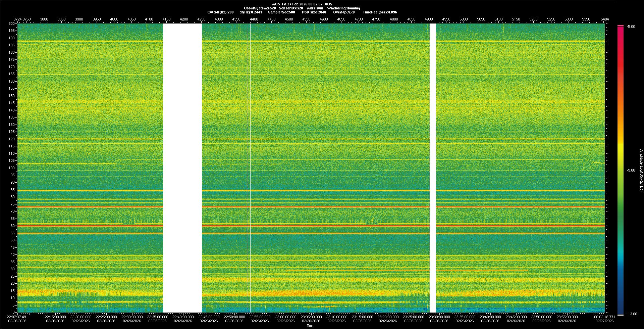
Task: Click the -9.00 label on the color scale
Action: tap(631, 170)
